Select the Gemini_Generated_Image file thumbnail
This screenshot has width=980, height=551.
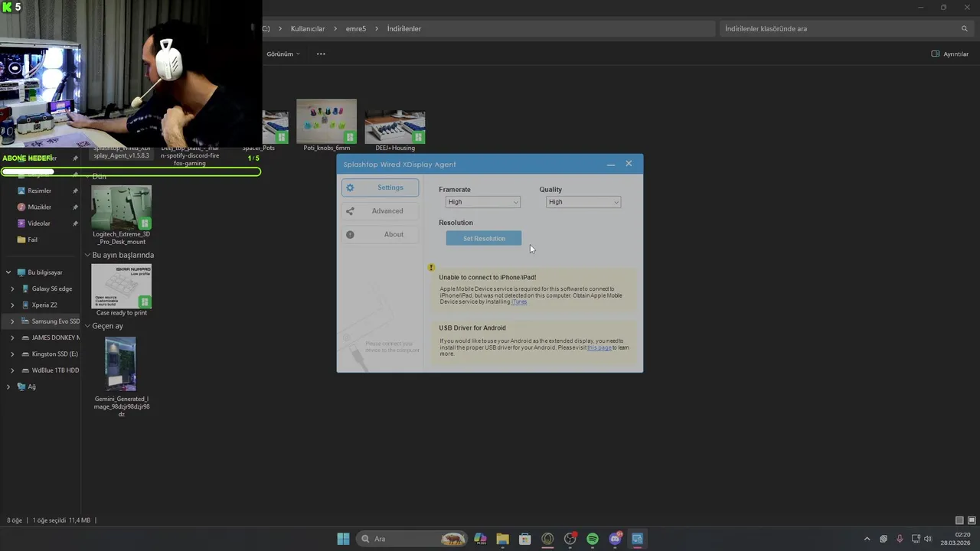tap(121, 364)
